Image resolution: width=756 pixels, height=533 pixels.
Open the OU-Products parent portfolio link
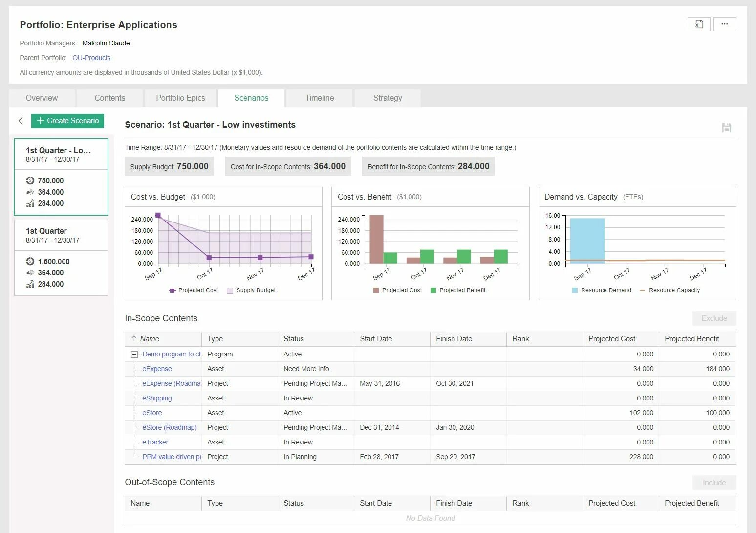pyautogui.click(x=91, y=58)
